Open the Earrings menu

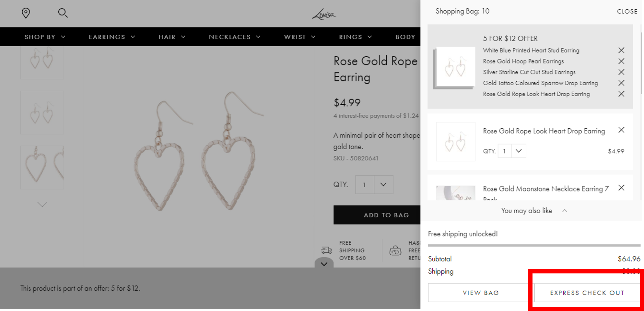click(111, 37)
